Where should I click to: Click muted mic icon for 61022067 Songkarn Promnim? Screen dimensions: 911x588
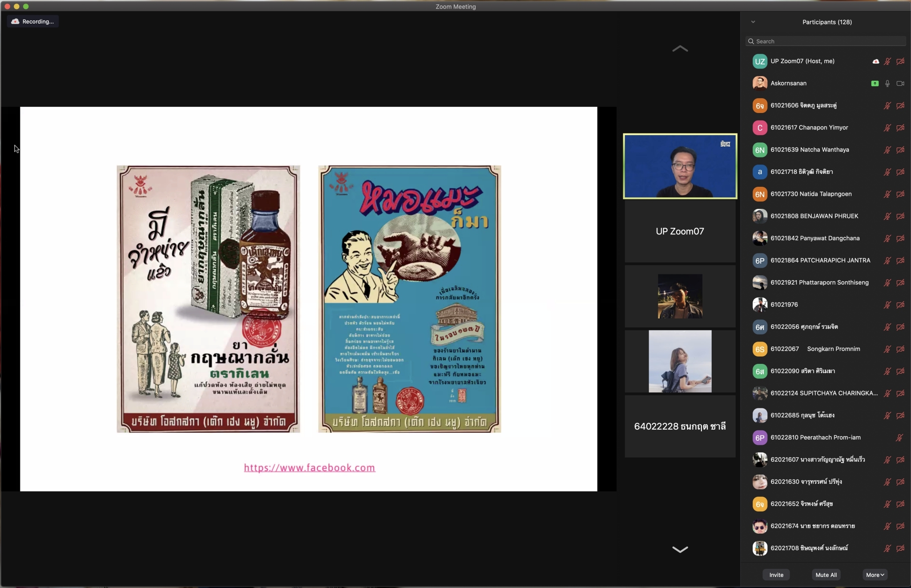(887, 349)
